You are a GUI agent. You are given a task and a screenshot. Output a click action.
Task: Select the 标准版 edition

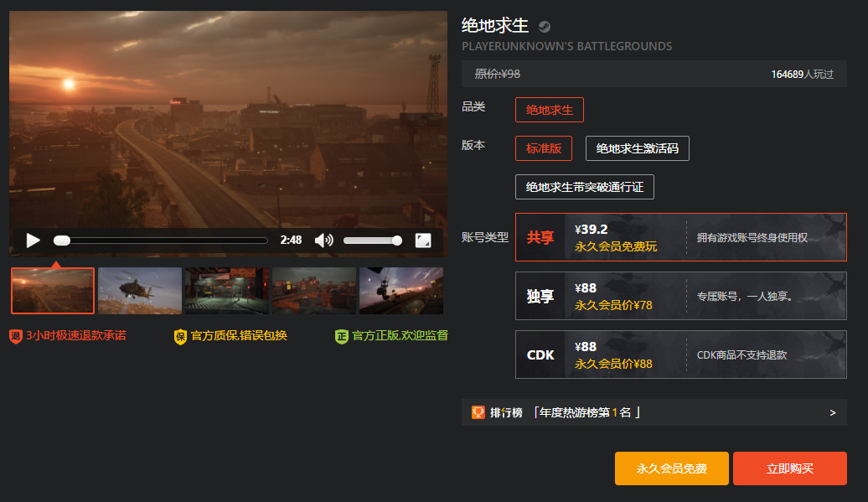tap(544, 148)
